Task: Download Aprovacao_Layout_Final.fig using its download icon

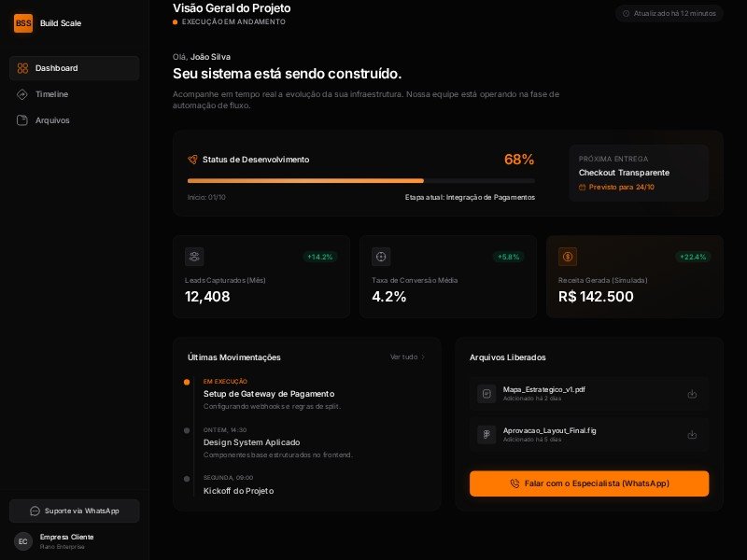Action: click(x=692, y=434)
